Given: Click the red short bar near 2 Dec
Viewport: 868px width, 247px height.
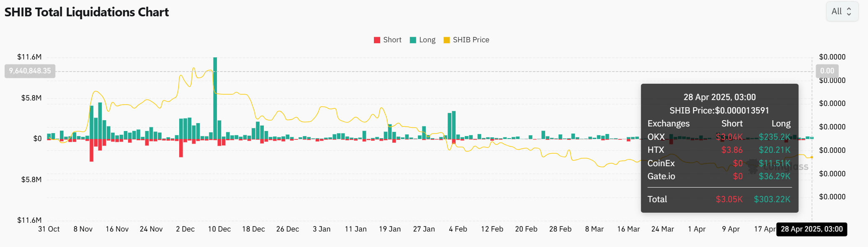Looking at the screenshot, I should [x=181, y=148].
